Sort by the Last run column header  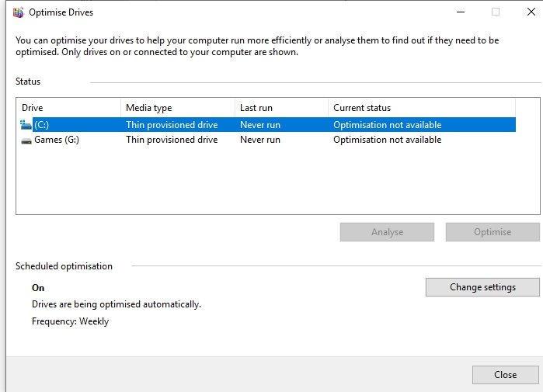coord(281,108)
